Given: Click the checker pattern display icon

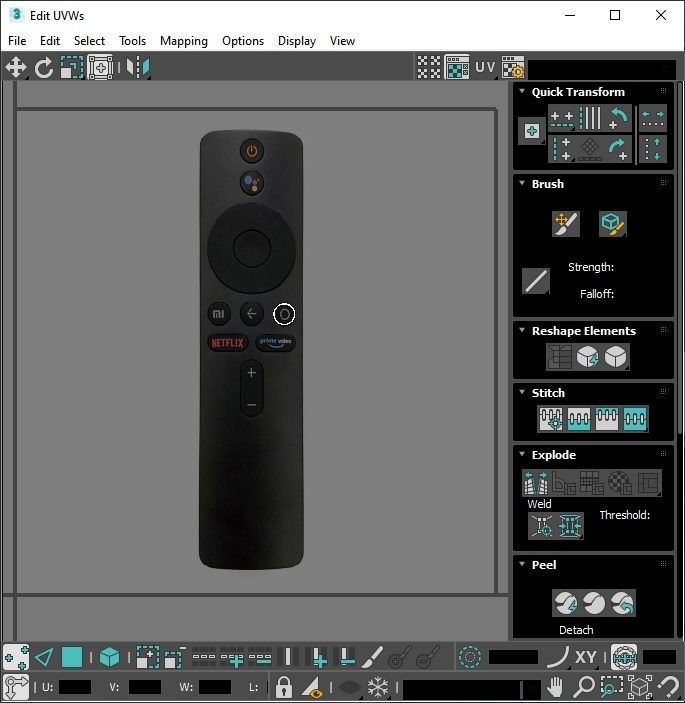Looking at the screenshot, I should coord(429,67).
